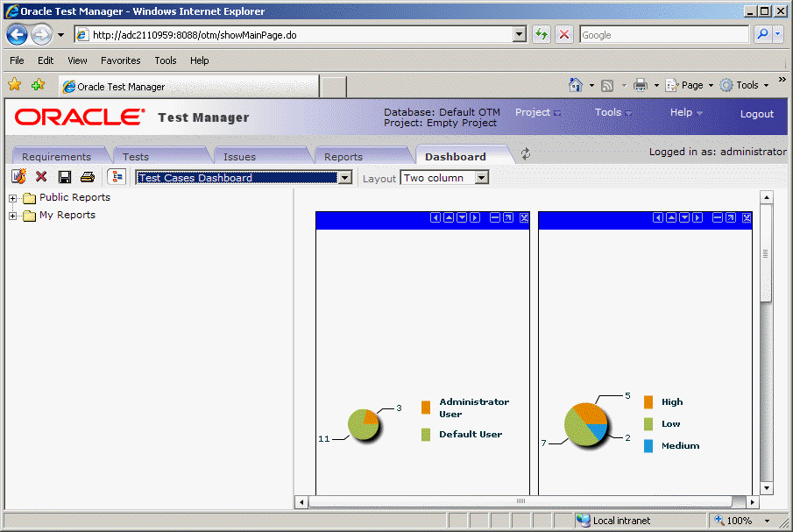Open the Project dropdown menu
Screen dimensions: 793x532
tap(538, 112)
